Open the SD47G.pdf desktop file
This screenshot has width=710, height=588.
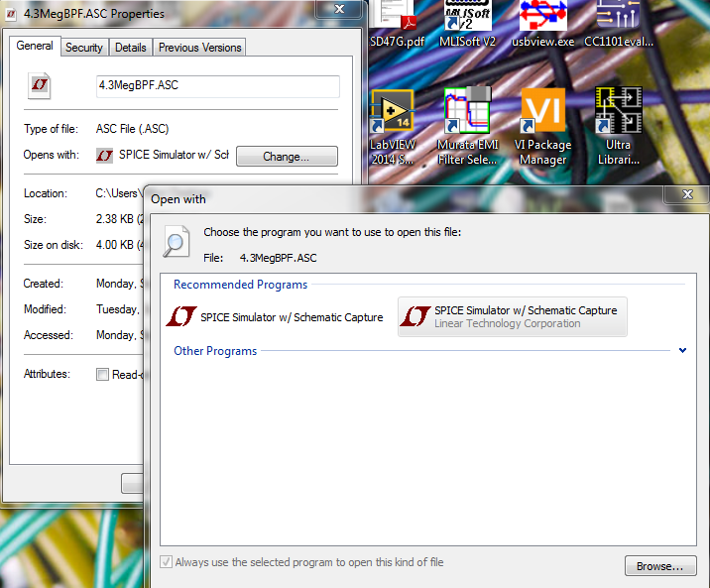coord(397,24)
